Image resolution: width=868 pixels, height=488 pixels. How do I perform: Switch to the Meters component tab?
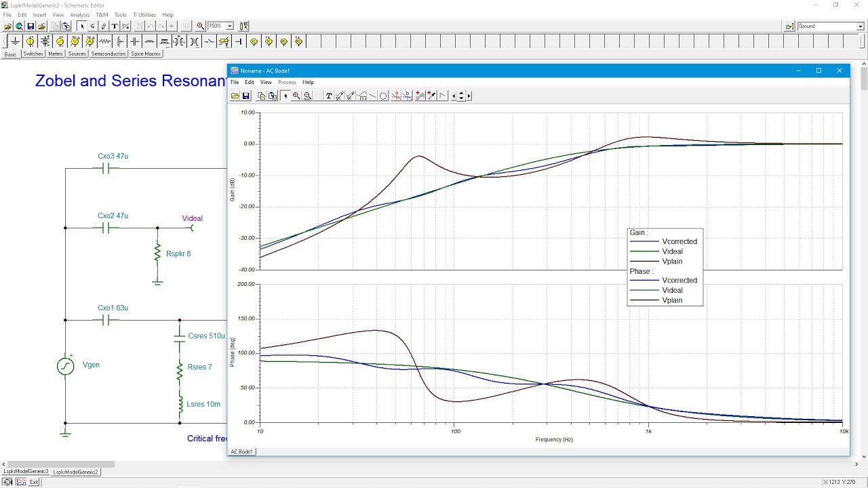(x=56, y=54)
